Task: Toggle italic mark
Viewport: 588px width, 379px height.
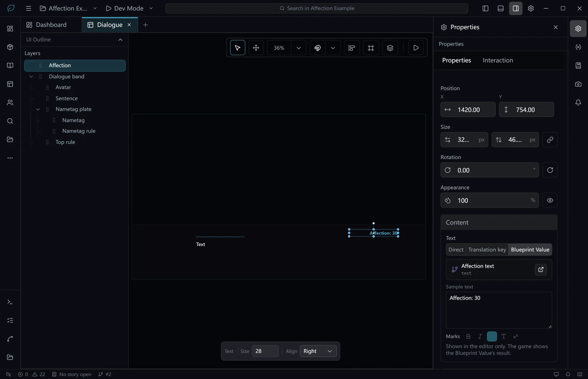Action: (x=480, y=337)
